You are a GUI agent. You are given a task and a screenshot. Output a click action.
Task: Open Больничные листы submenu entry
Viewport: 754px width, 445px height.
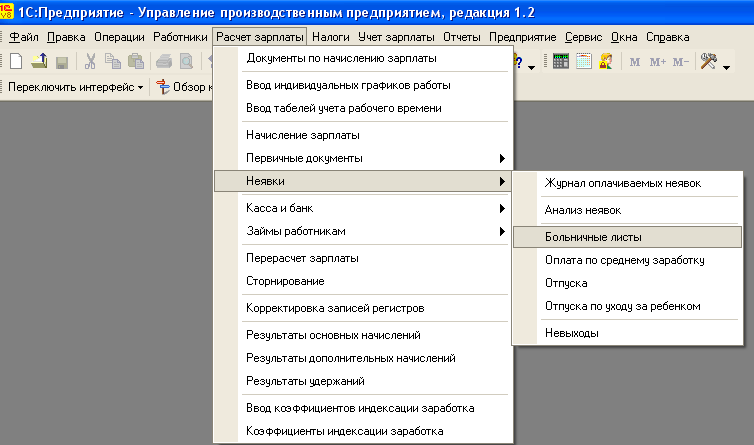[x=628, y=237]
